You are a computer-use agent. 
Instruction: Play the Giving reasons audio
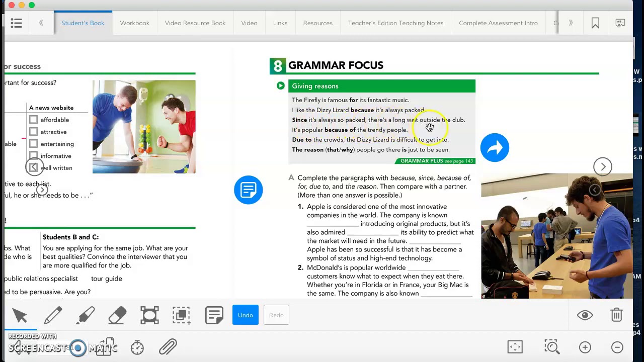[280, 85]
